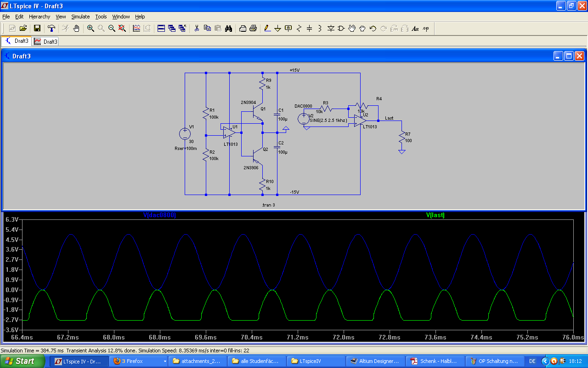Select the Place Inductor tool
Screen dimensions: 588x368
point(320,29)
